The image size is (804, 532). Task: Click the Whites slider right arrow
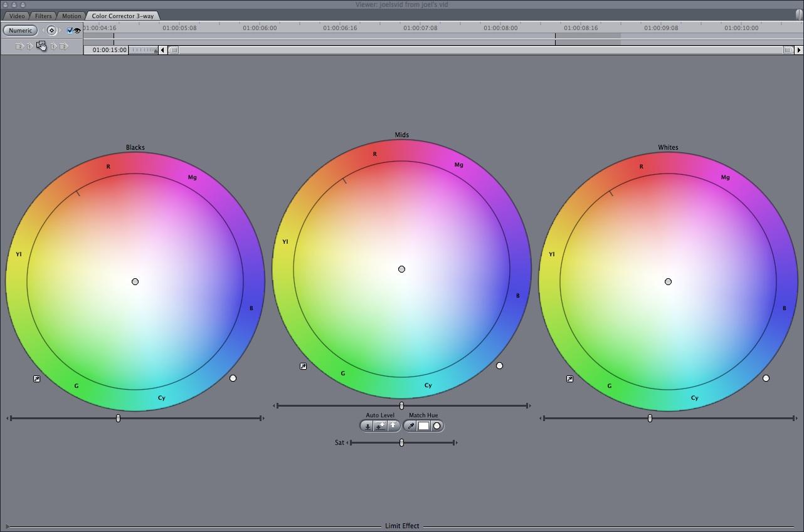(795, 418)
